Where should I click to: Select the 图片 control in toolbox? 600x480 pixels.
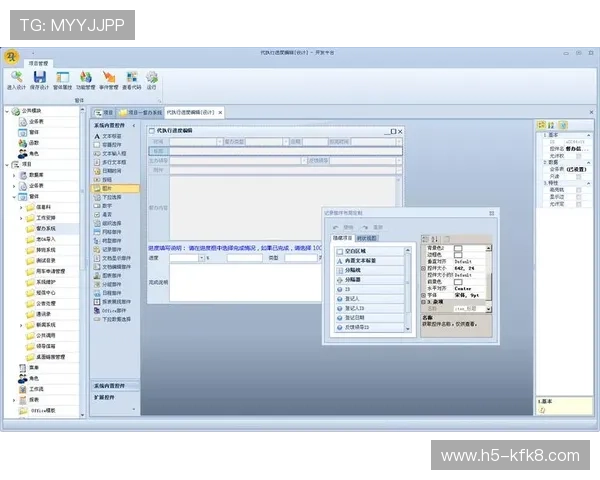coord(107,187)
